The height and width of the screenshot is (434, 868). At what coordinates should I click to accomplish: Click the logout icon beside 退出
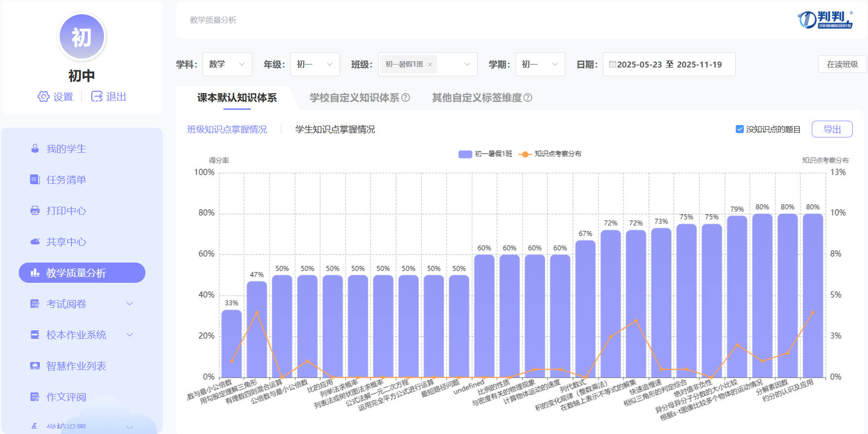click(x=97, y=97)
